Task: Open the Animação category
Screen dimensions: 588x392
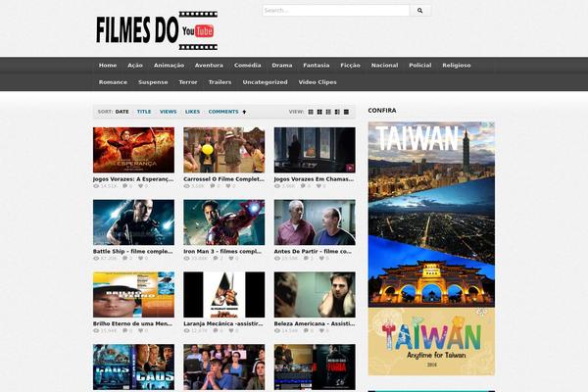Action: (169, 66)
